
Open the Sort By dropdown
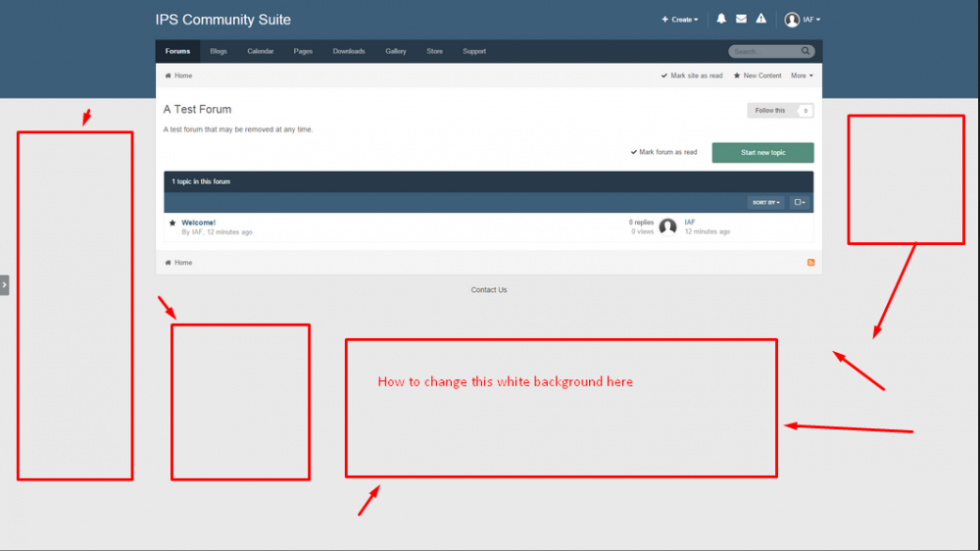click(766, 202)
